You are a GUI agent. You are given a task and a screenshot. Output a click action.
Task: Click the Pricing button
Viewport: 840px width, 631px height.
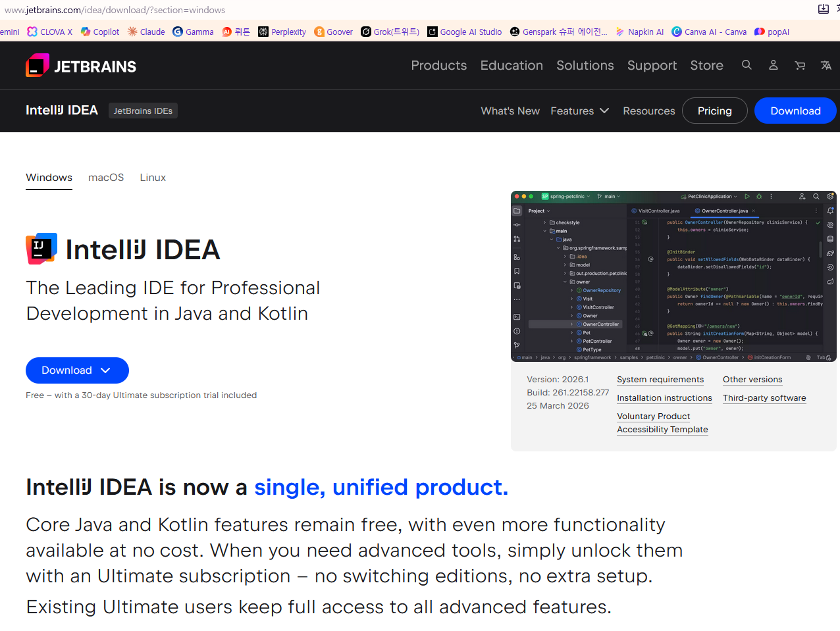tap(715, 111)
